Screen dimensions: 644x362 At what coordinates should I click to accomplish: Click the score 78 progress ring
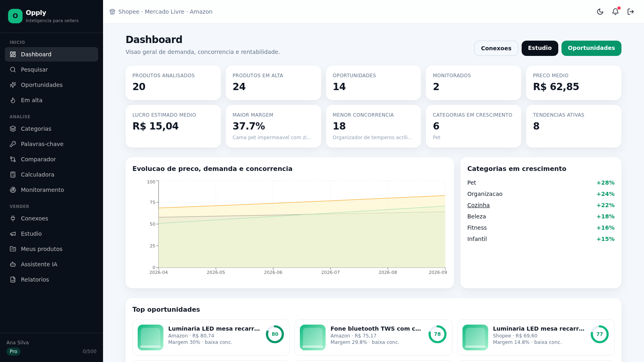[438, 334]
